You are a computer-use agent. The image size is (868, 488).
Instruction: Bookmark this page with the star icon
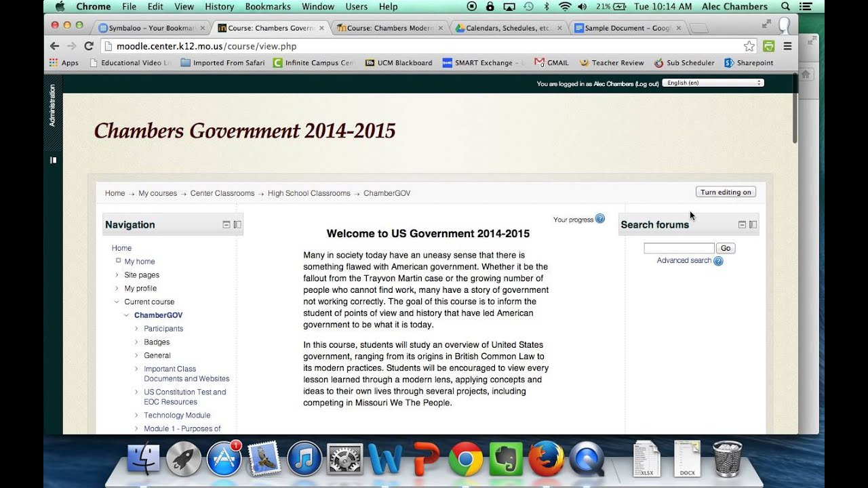(x=749, y=46)
